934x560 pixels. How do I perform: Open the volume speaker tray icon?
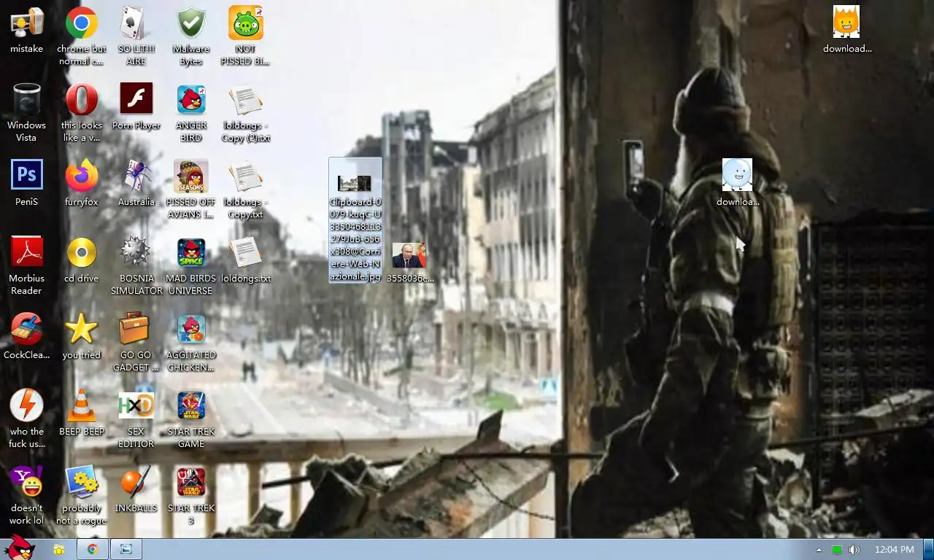click(x=854, y=550)
